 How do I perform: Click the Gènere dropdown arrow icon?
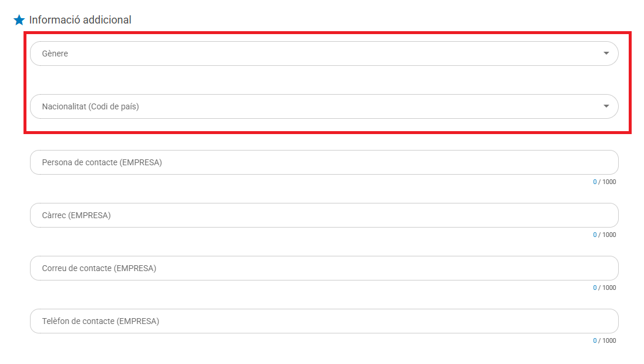click(606, 54)
